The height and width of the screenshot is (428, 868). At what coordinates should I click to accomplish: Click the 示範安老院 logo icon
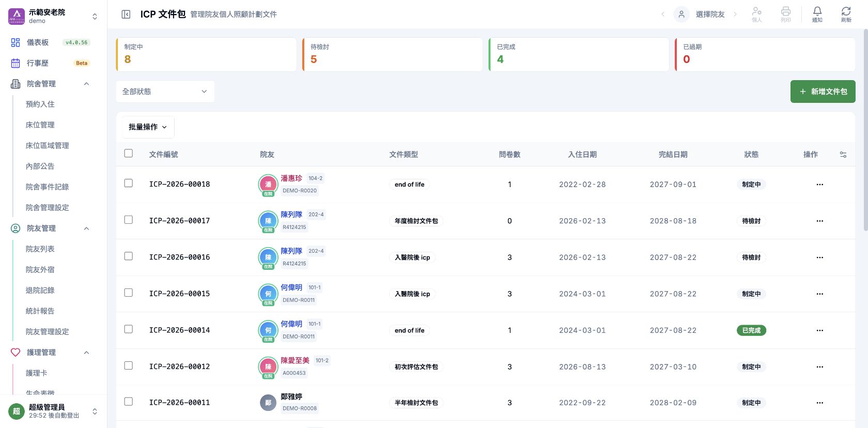click(17, 16)
